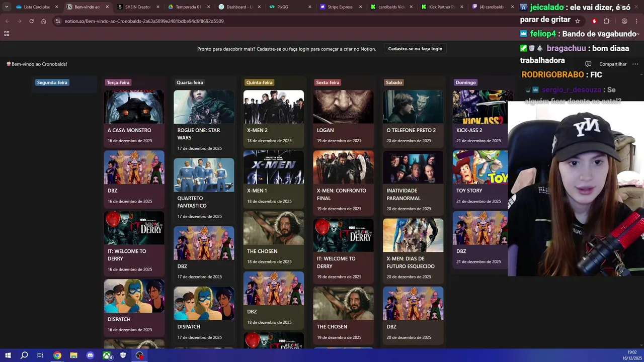
Task: Open Thursday's The Chosen card
Action: pos(274,239)
